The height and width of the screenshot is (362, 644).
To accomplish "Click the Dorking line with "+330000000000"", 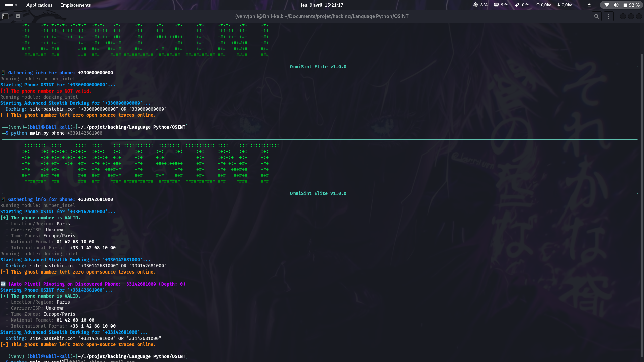I will pyautogui.click(x=86, y=109).
